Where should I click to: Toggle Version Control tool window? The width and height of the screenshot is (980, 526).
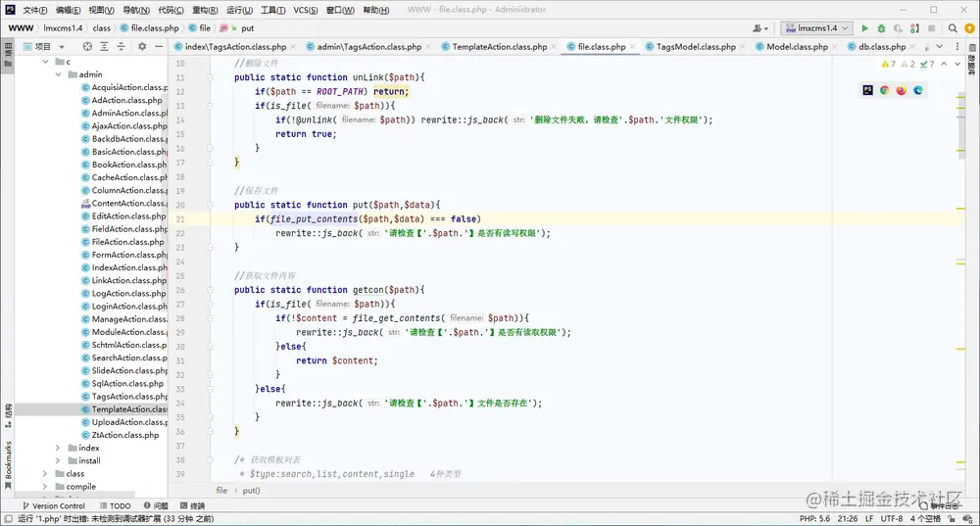coord(53,506)
